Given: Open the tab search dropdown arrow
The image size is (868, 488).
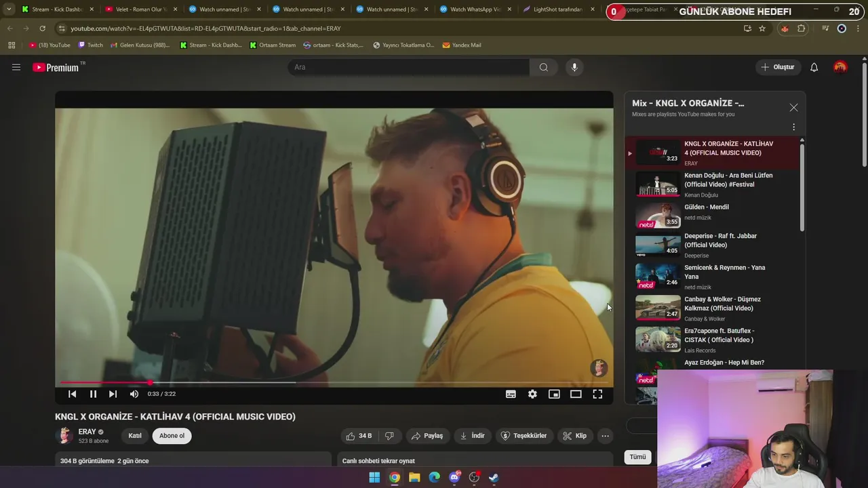Looking at the screenshot, I should (8, 9).
